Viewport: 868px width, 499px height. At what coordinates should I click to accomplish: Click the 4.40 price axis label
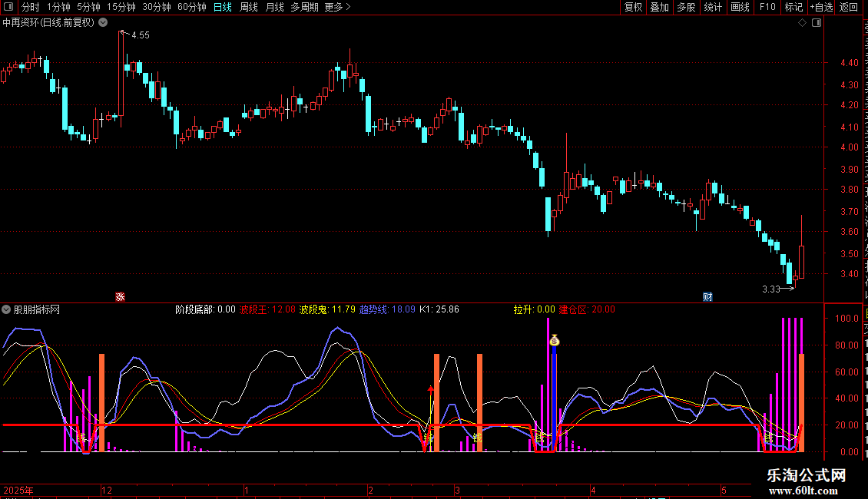pos(850,62)
